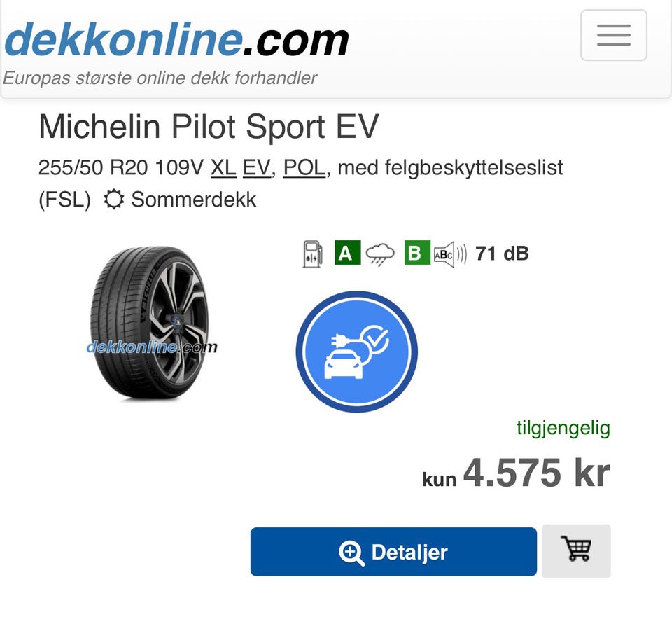Click the sun icon beside Sommerdekk

(113, 200)
